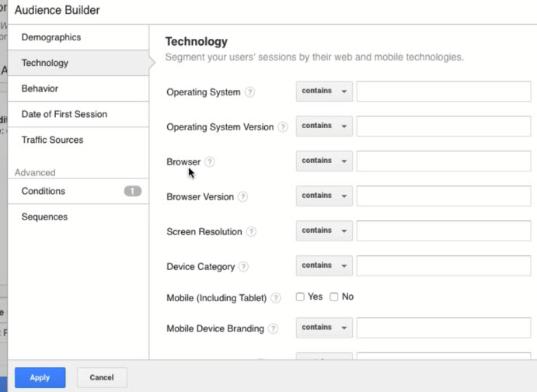
Task: Click the Device Category help icon
Action: [244, 267]
